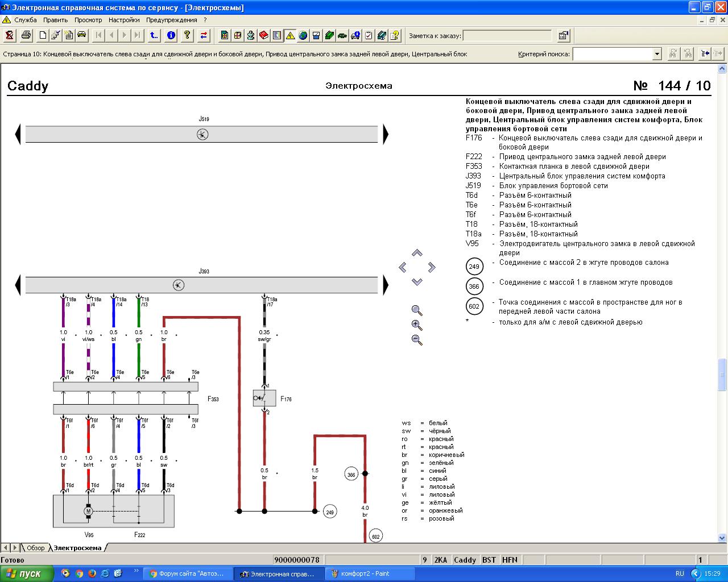Click the Заметка к заказу notes button

(564, 35)
